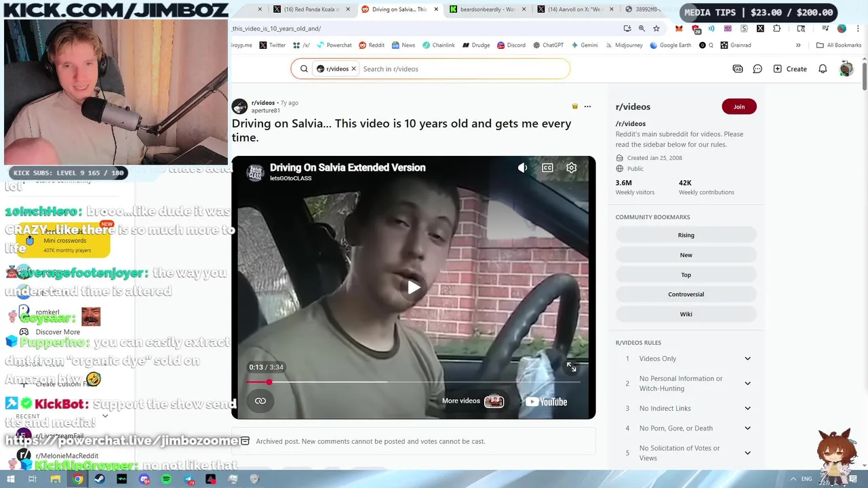The width and height of the screenshot is (868, 488).
Task: Open the Top community bookmark
Action: (686, 274)
